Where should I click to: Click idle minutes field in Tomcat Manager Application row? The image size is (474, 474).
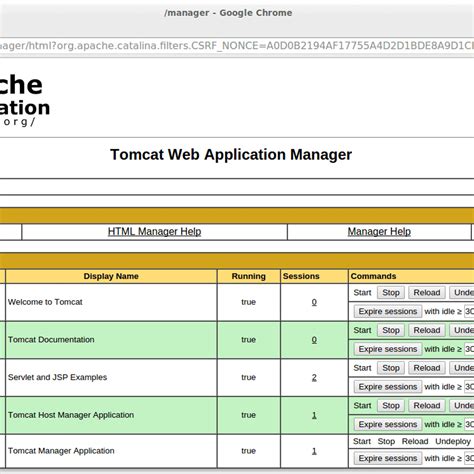coord(469,458)
